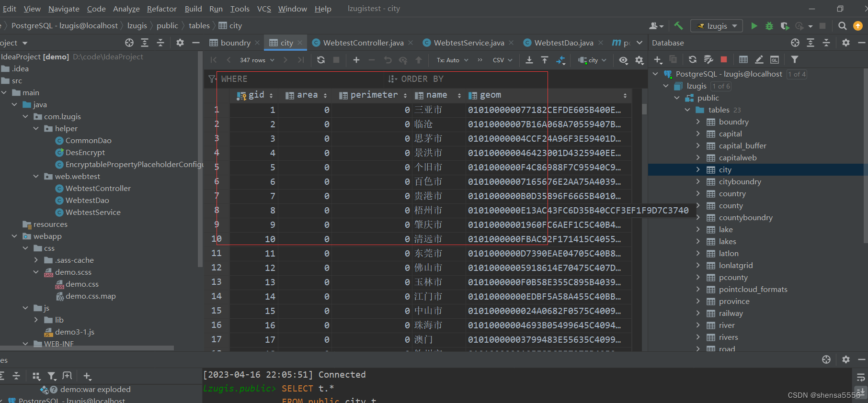Run lzugis with coverage

785,26
